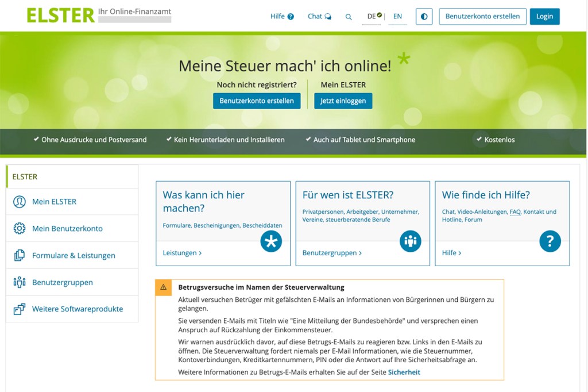This screenshot has width=588, height=392.
Task: Open Formulare & Leistungen in the sidebar
Action: pos(72,255)
